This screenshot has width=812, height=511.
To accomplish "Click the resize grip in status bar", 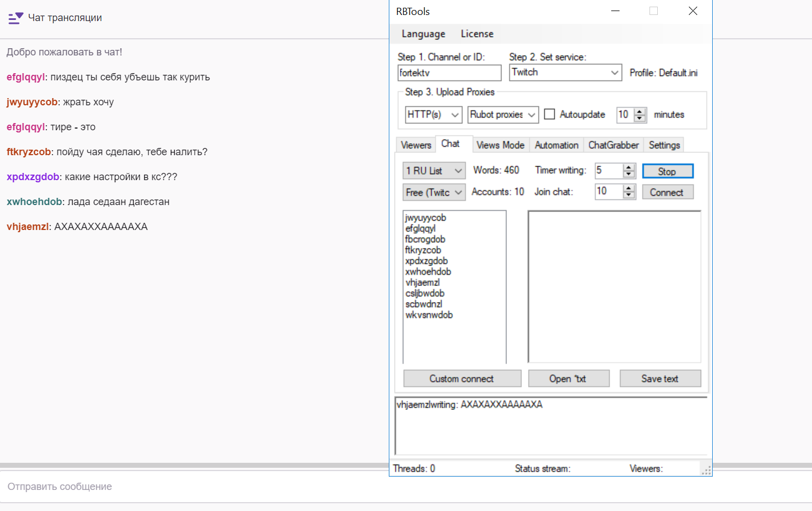I will point(706,471).
